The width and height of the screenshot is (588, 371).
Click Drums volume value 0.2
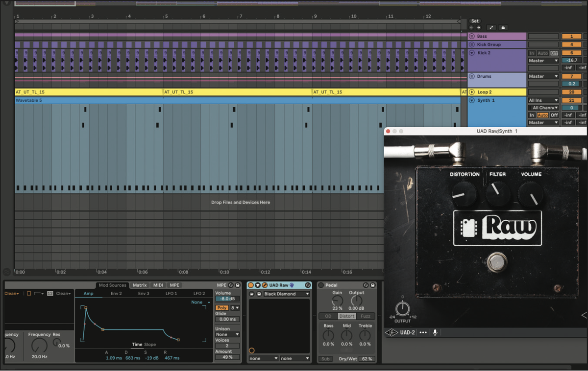pyautogui.click(x=571, y=84)
